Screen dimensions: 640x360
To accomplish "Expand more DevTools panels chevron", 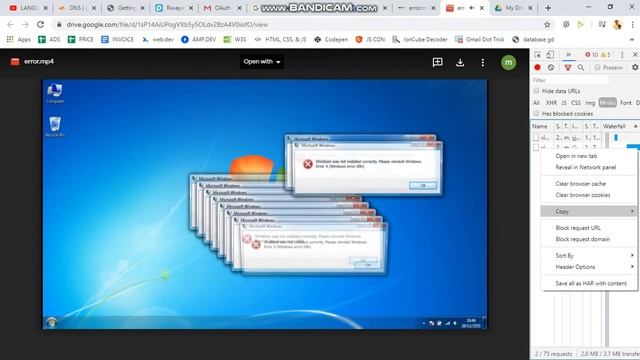I will 568,55.
